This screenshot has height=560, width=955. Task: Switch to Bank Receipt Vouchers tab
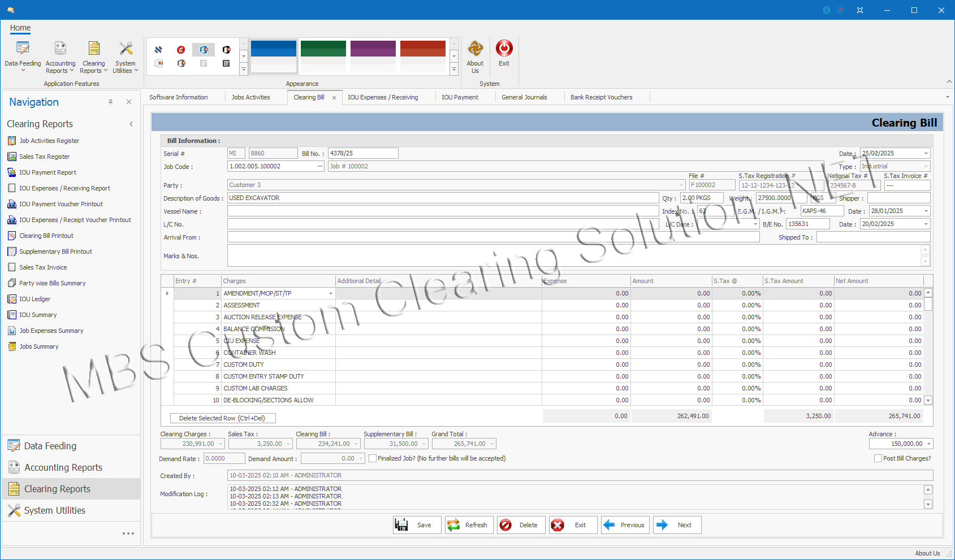click(601, 97)
